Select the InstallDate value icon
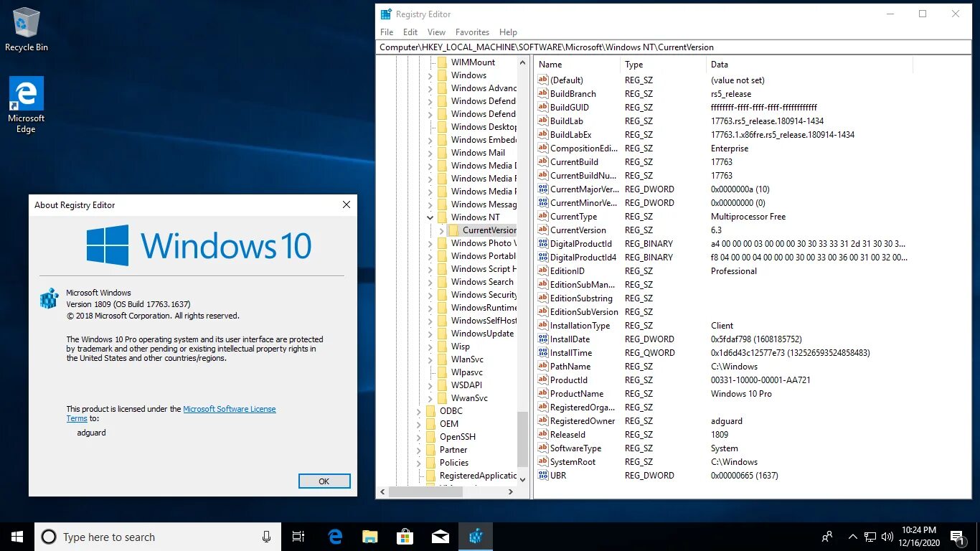Screen dimensions: 980x551 (543, 339)
